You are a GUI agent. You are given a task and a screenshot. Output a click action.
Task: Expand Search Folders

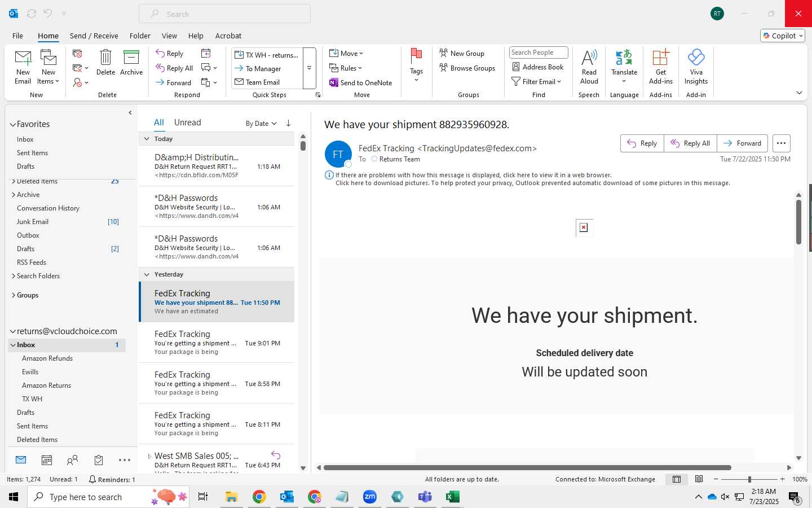click(14, 276)
